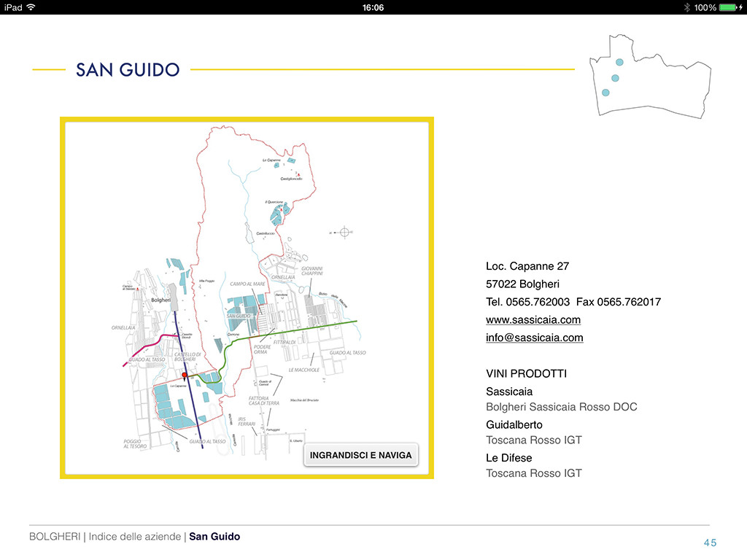Tap the info@sassicaia.com email link

535,338
